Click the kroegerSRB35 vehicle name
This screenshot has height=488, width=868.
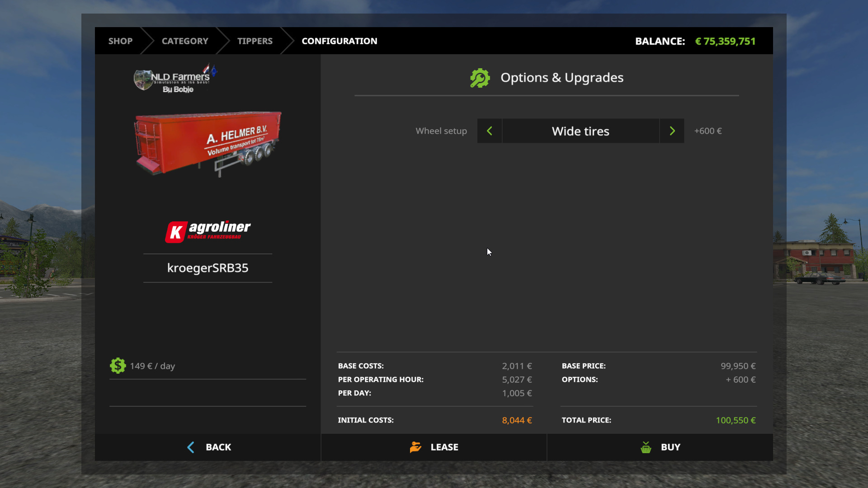[208, 268]
